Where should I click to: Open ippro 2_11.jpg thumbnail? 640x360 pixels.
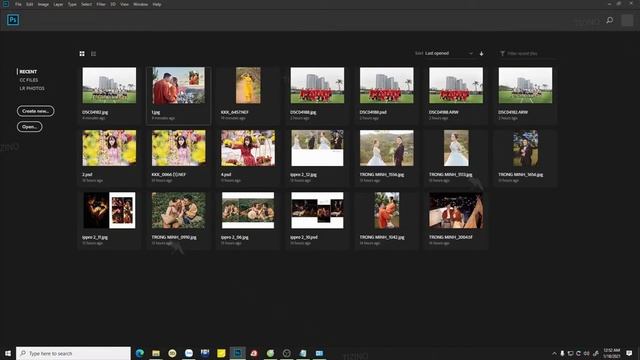point(109,210)
